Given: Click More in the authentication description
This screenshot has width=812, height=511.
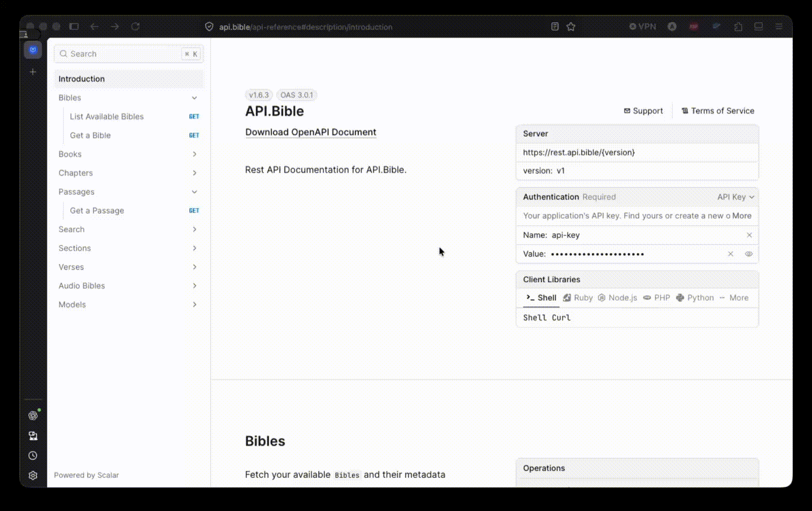Looking at the screenshot, I should pos(742,216).
